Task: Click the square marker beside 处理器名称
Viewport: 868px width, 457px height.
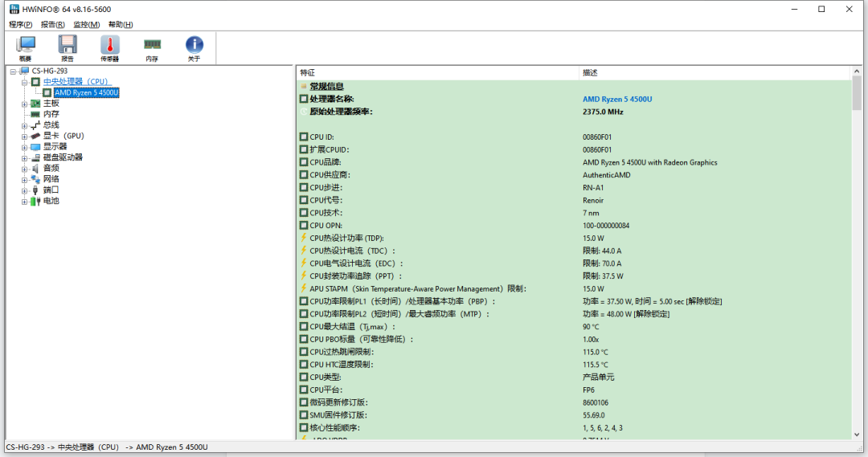Action: (303, 99)
